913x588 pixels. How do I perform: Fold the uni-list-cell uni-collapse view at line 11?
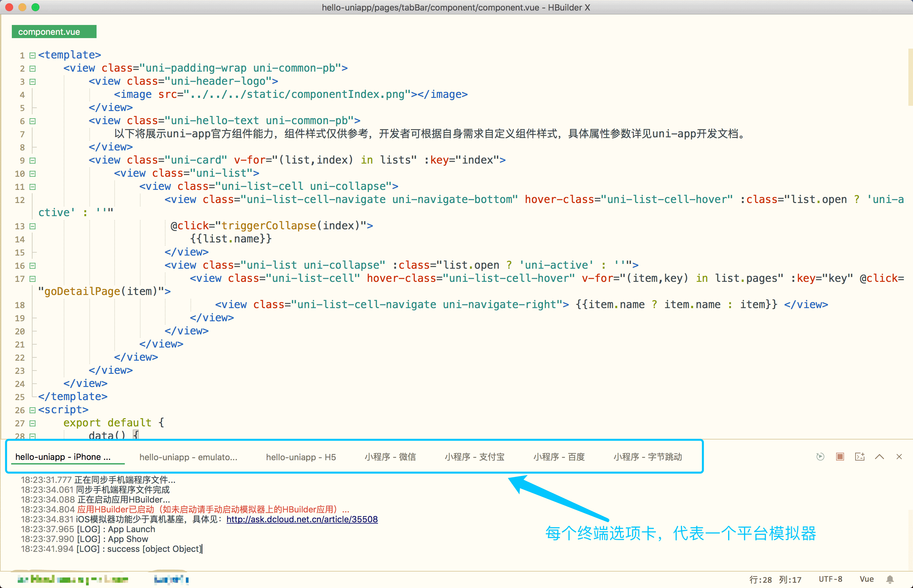pos(33,187)
